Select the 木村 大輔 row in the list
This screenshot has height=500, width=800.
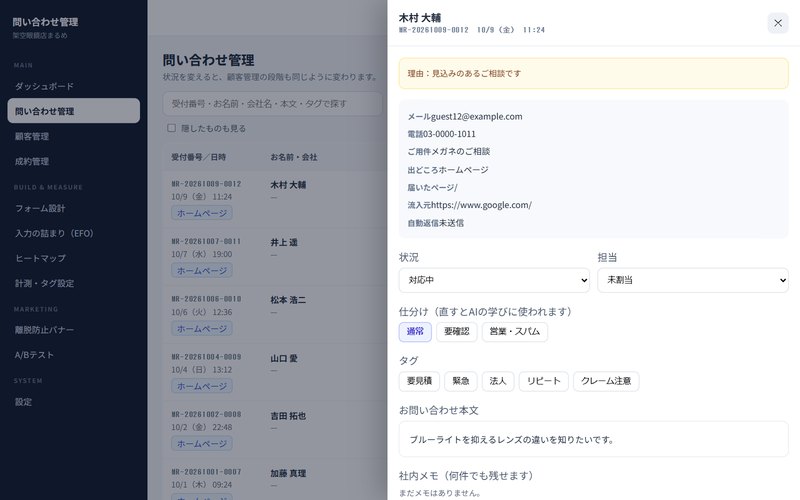[275, 199]
